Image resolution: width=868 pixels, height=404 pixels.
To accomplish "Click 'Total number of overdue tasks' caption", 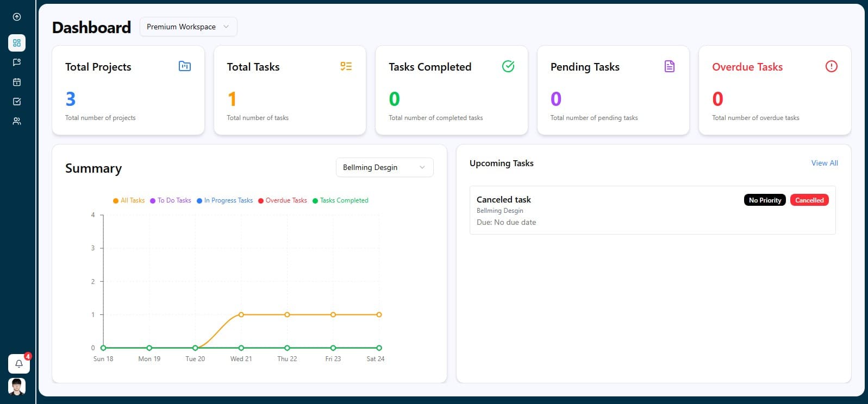I will [755, 118].
